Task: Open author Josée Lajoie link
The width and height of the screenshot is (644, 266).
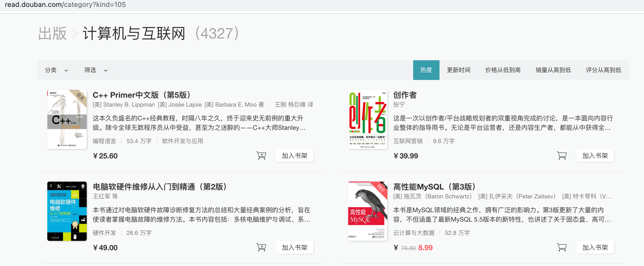Action: click(180, 105)
